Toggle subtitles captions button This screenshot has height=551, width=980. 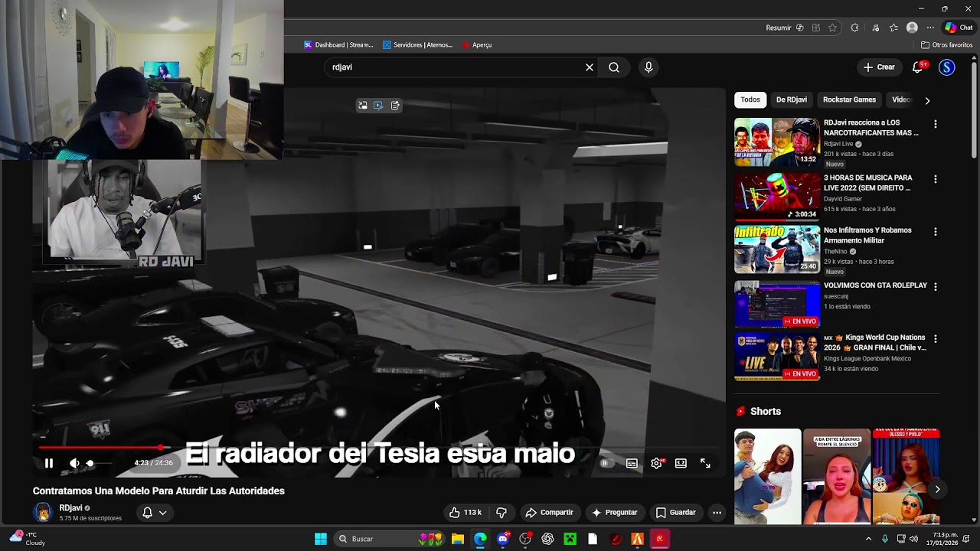632,463
